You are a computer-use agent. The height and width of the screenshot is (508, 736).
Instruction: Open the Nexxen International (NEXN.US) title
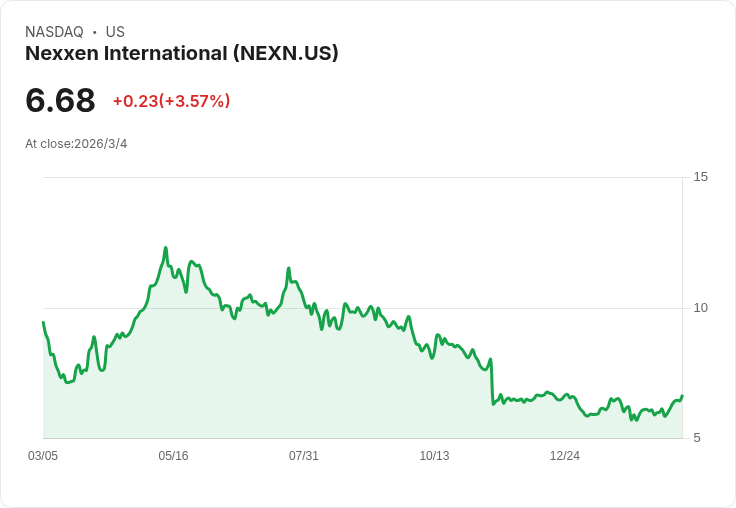pyautogui.click(x=182, y=53)
